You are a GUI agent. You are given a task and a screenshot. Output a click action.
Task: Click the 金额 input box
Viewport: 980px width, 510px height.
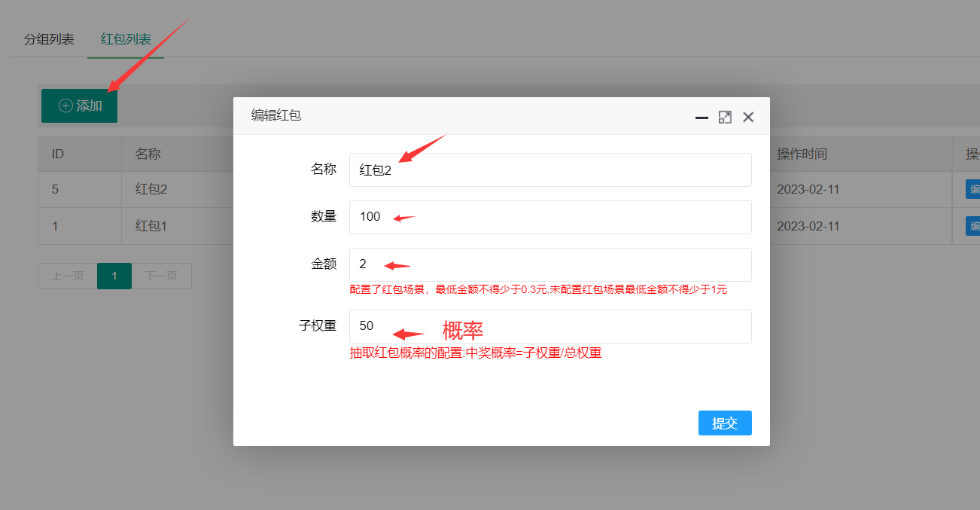tap(549, 264)
